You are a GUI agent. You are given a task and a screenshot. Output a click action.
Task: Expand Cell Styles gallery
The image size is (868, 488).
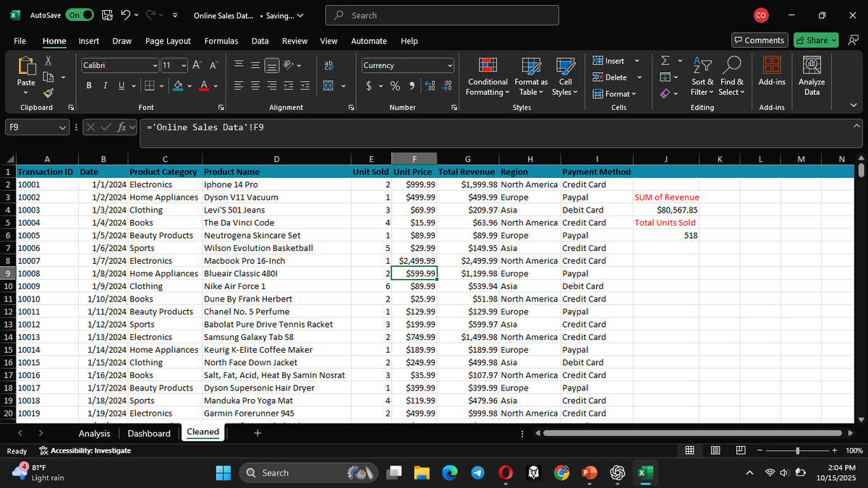(565, 77)
